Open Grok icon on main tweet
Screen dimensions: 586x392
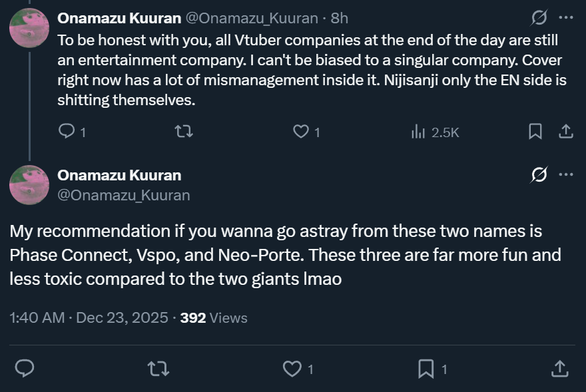pyautogui.click(x=538, y=175)
